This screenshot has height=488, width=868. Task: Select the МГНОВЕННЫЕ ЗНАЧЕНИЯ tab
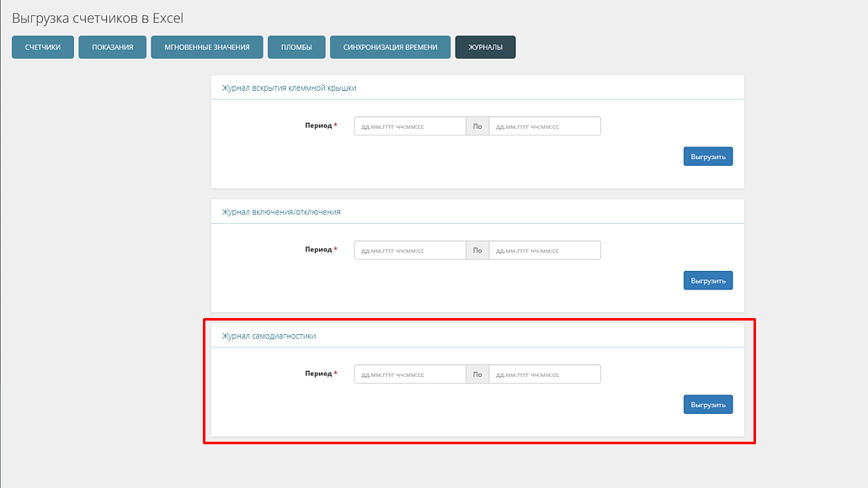tap(206, 47)
